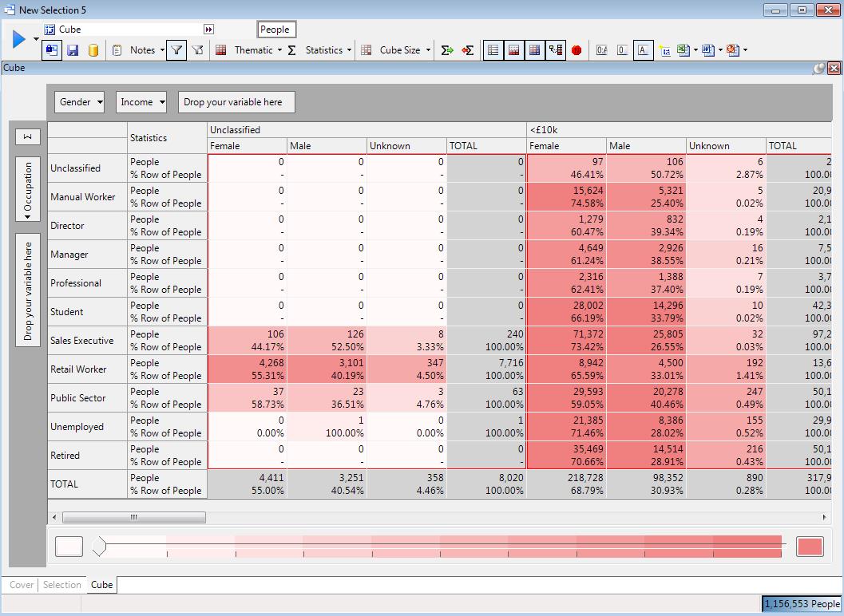Viewport: 844px width, 616px height.
Task: Click the People table box
Action: click(276, 30)
